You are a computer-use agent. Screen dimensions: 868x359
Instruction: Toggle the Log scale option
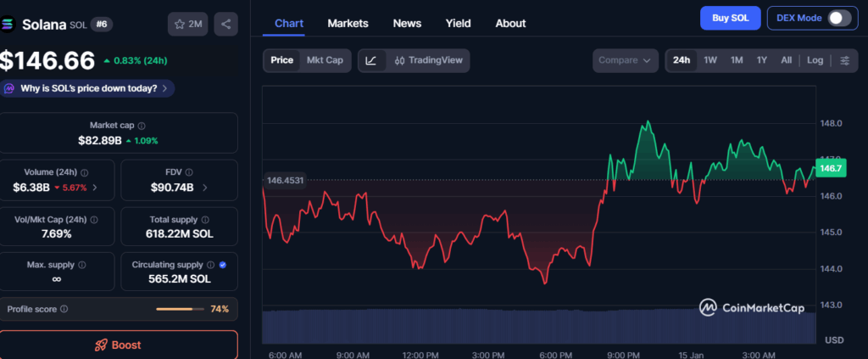pos(815,60)
